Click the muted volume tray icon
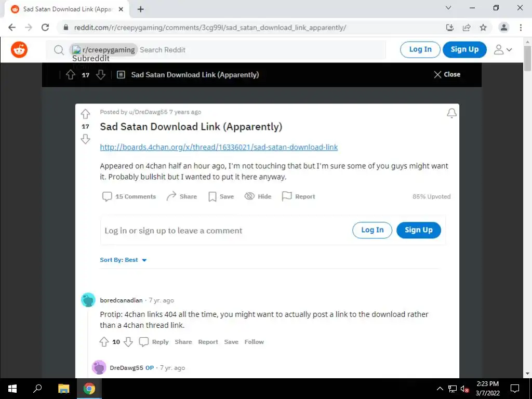Image resolution: width=532 pixels, height=399 pixels. tap(465, 389)
